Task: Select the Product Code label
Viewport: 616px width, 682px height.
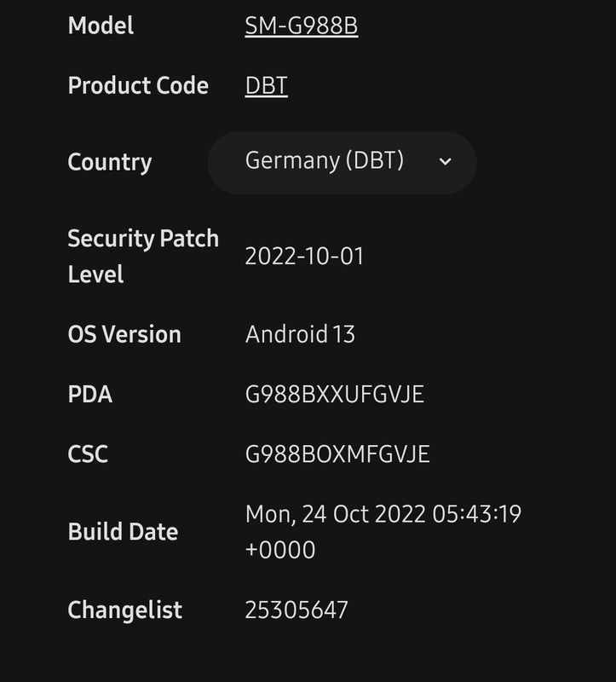Action: tap(138, 86)
